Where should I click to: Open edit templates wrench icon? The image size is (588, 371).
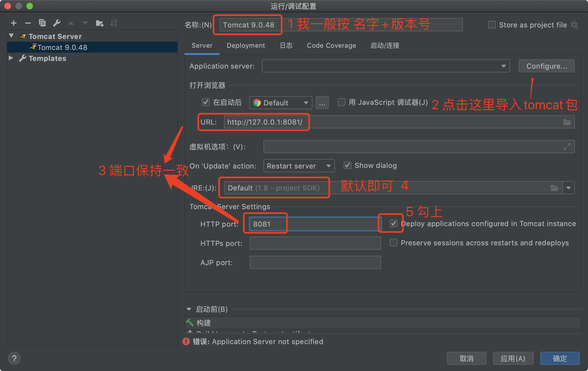tap(57, 23)
